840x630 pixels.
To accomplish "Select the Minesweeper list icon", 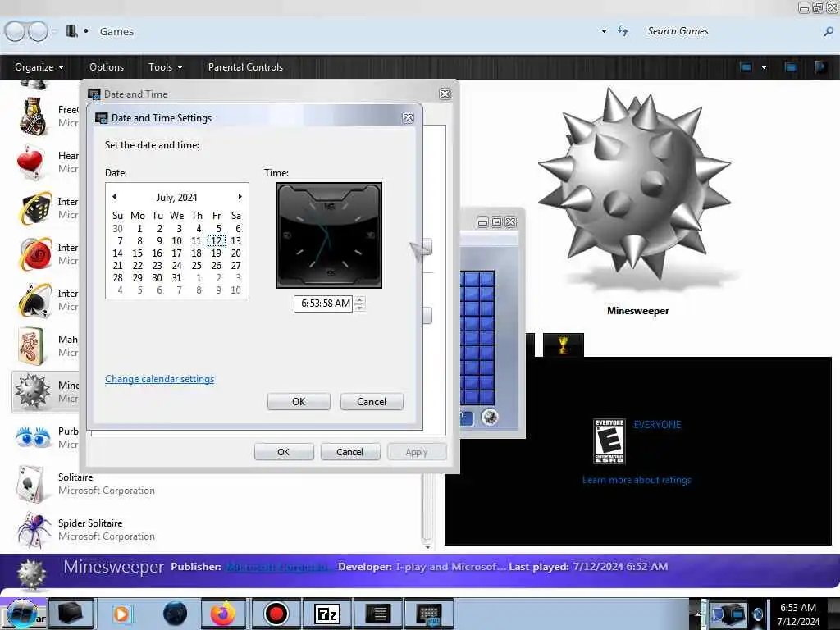I will pyautogui.click(x=32, y=391).
